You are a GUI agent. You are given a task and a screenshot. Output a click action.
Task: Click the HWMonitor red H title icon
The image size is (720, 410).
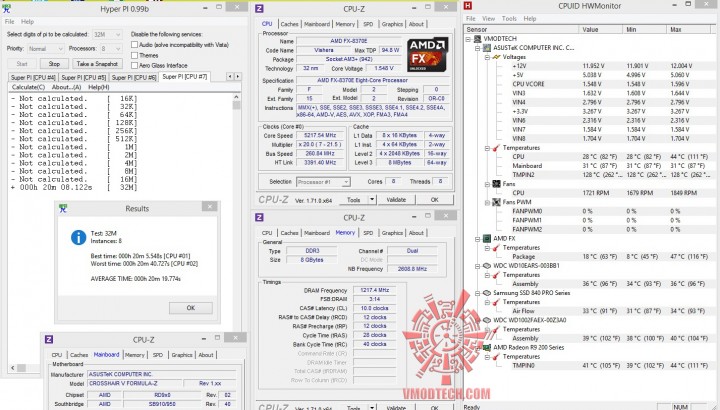tap(467, 6)
